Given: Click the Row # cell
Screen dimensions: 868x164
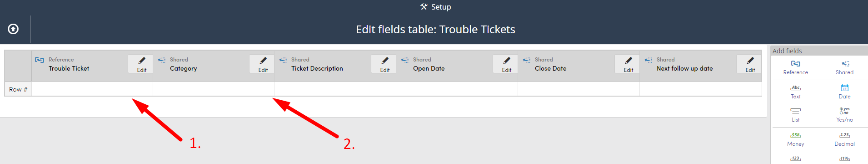Looking at the screenshot, I should (18, 89).
